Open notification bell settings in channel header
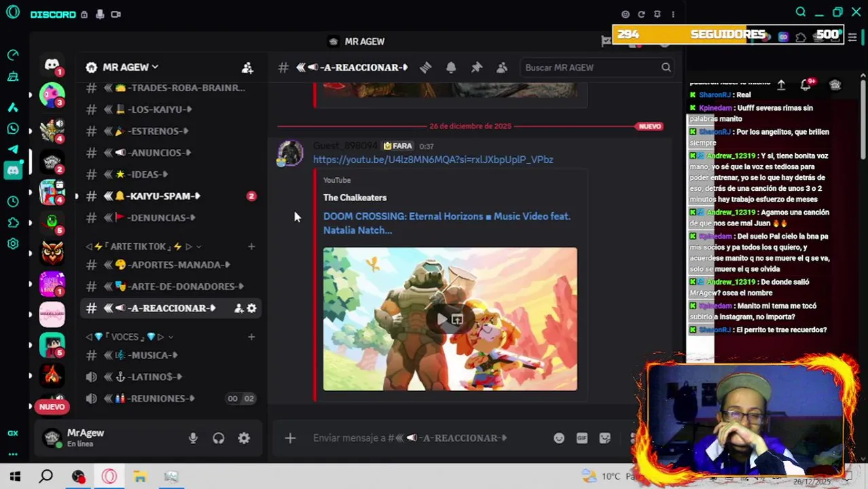 451,67
